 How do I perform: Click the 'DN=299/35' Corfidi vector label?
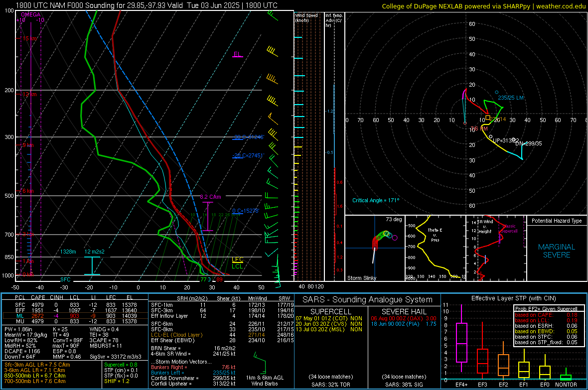click(528, 143)
